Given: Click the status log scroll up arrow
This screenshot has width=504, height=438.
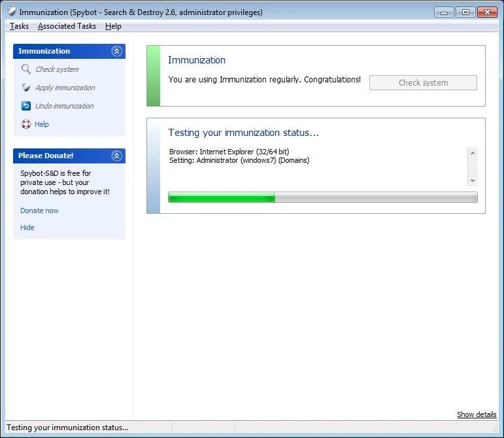Looking at the screenshot, I should click(473, 153).
